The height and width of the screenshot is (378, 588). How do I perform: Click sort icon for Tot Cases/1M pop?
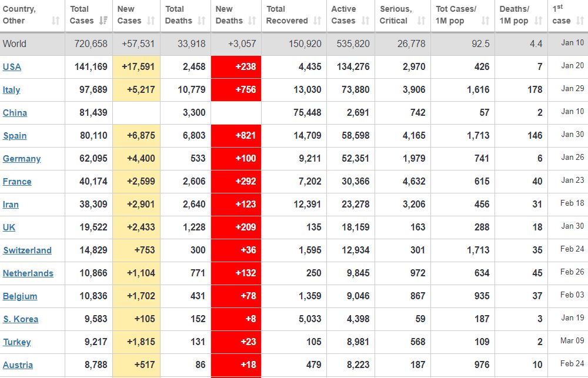(485, 21)
